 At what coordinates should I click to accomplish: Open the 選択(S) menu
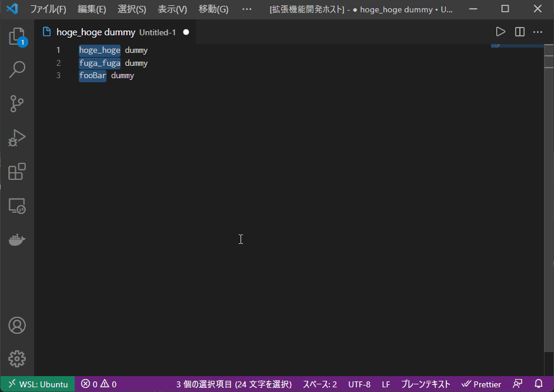tap(132, 9)
